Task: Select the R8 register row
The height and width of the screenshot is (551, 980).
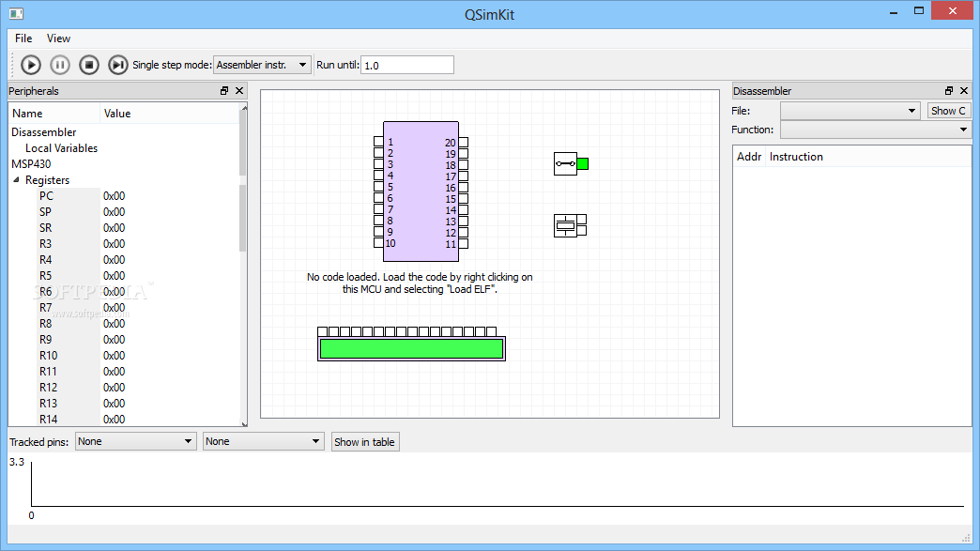Action: [124, 324]
